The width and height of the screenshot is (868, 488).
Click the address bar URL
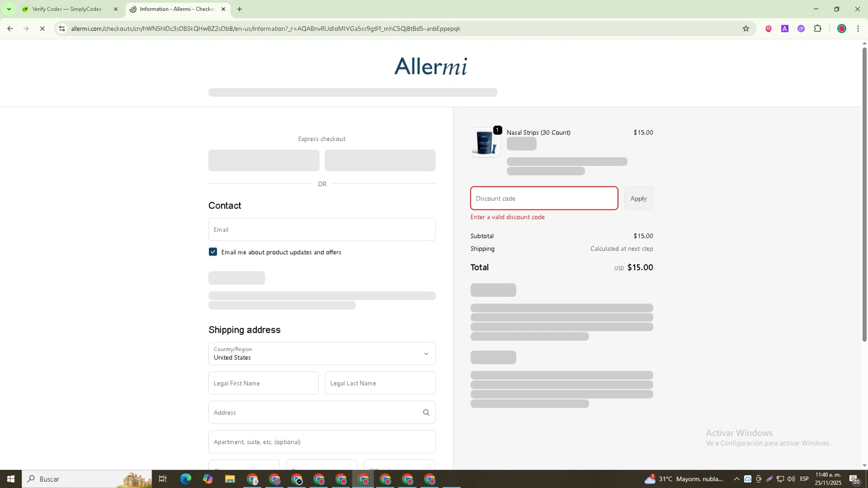pos(266,28)
